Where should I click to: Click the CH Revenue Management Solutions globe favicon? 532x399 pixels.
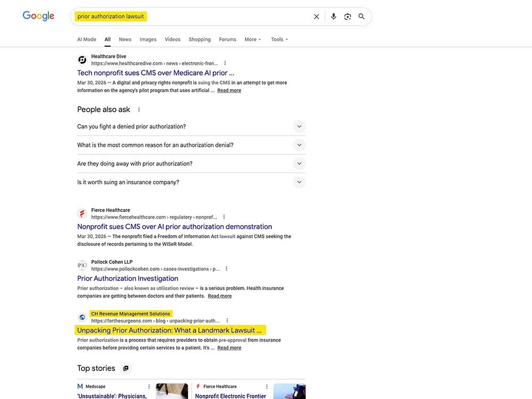(82, 317)
